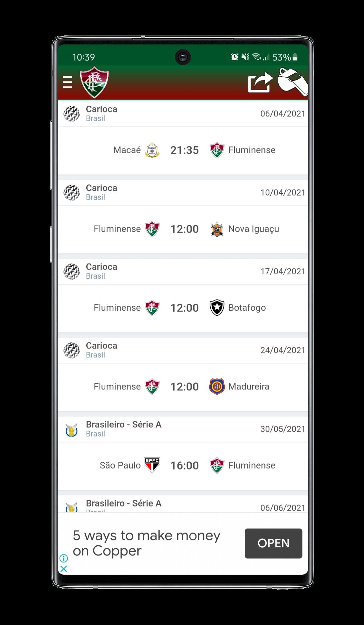
Task: Tap the Nova Iguaçu club crest
Action: tap(217, 229)
